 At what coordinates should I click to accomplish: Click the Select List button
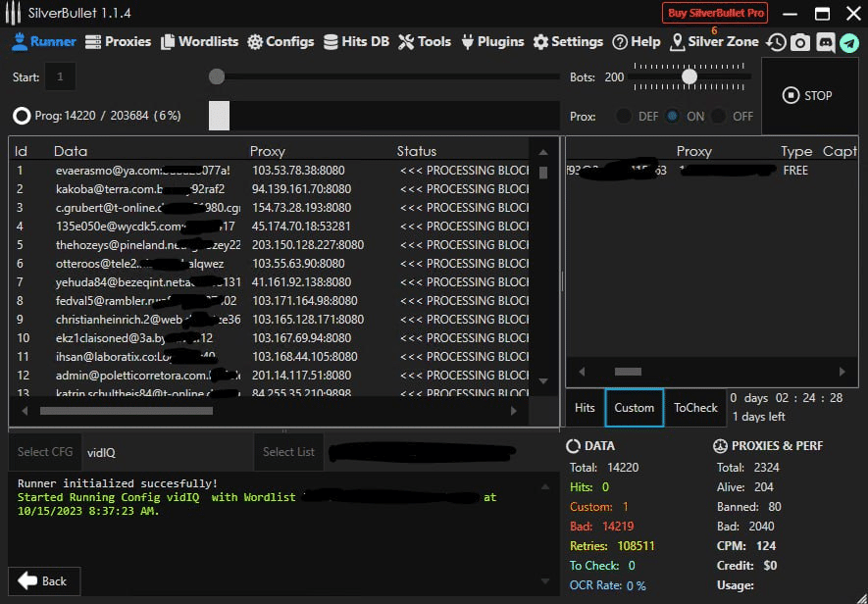(x=288, y=452)
